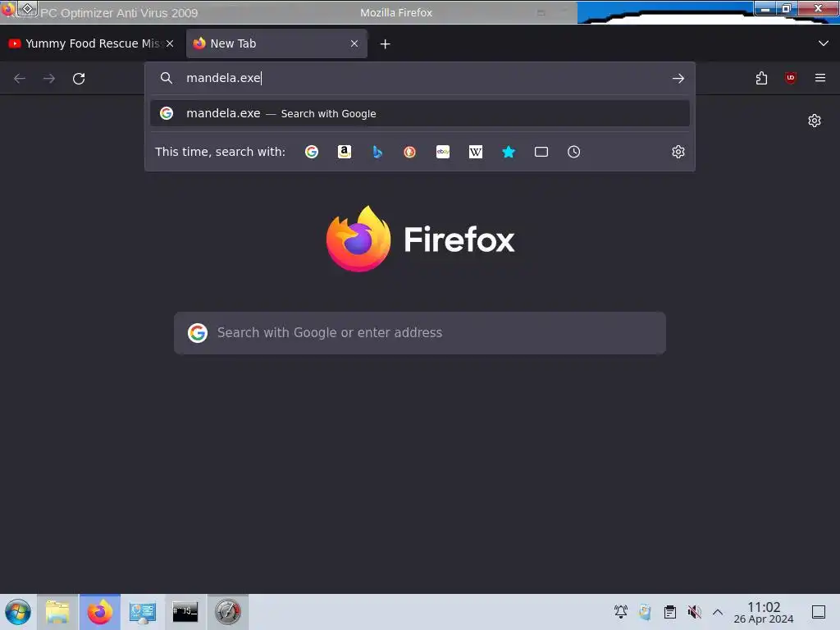Personalize New Tab with gear icon
The height and width of the screenshot is (630, 840).
pyautogui.click(x=815, y=121)
